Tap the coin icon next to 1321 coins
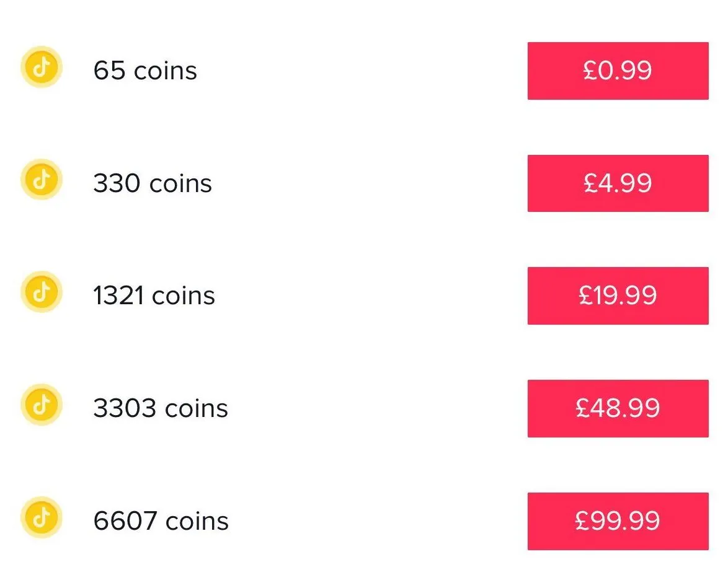Screen dimensions: 728x588 [x=42, y=292]
